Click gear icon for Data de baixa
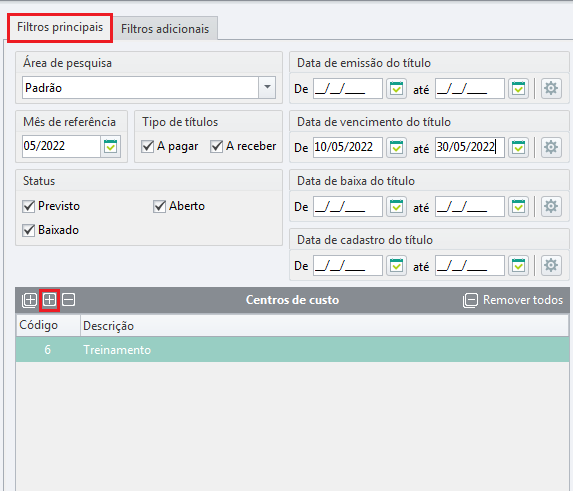Viewport: 573px width, 491px height. point(551,206)
